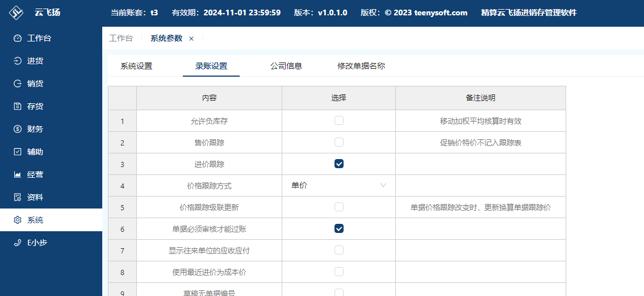Image resolution: width=644 pixels, height=296 pixels.
Task: Click the 有效期 2024-11-01 header text
Action: point(226,12)
